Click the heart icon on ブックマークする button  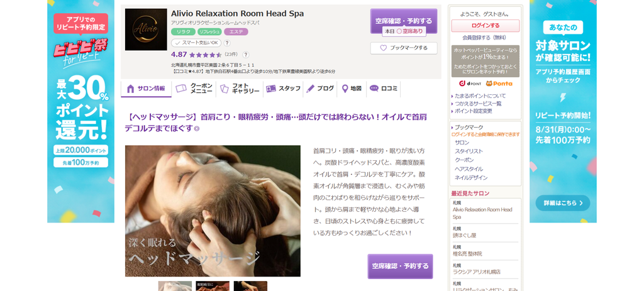(383, 48)
